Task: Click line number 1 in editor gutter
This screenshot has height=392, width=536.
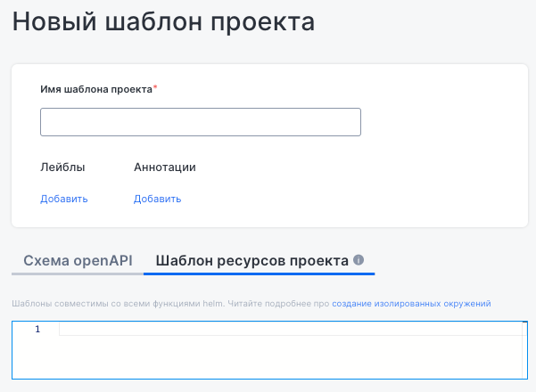Action: click(37, 330)
